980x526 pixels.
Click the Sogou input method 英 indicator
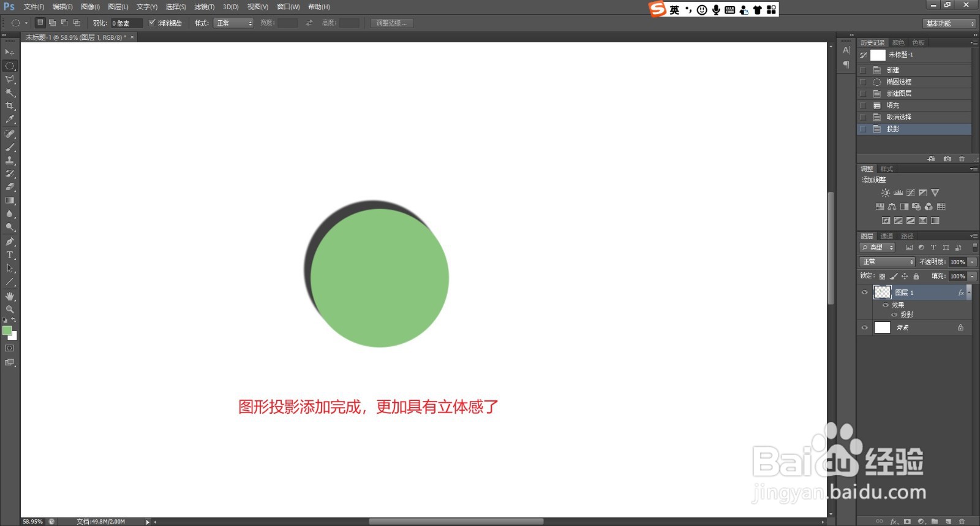pos(674,9)
